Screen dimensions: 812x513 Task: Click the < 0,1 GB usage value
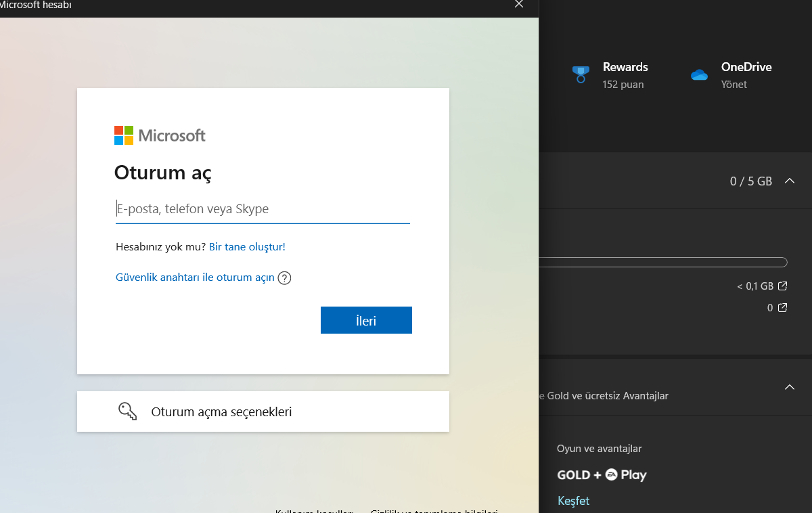click(755, 286)
